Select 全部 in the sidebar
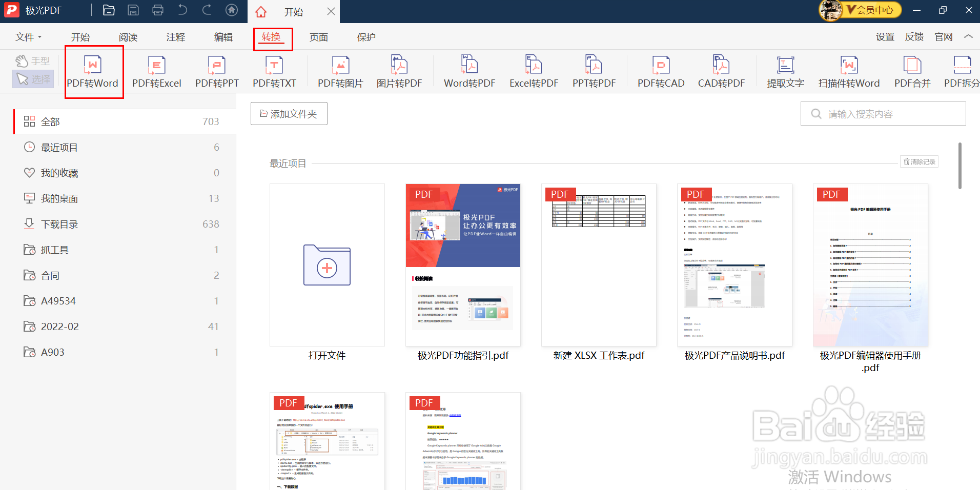Image resolution: width=980 pixels, height=490 pixels. click(125, 121)
